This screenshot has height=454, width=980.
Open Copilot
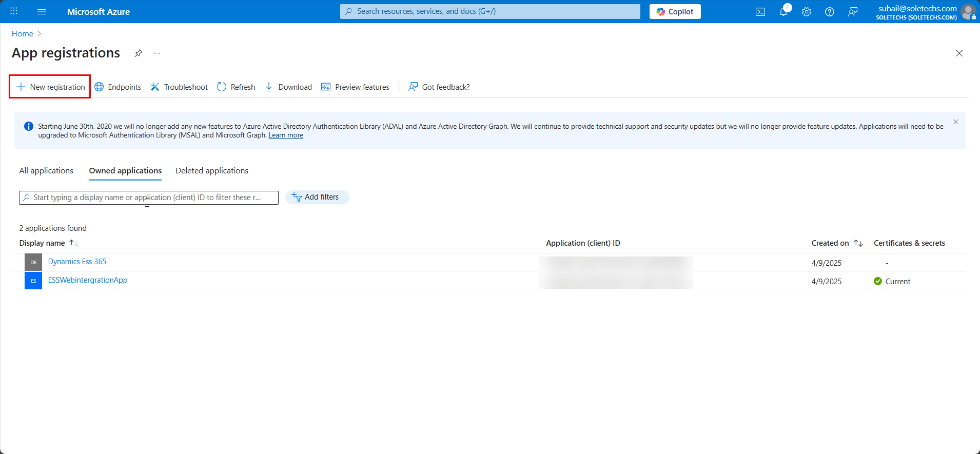tap(675, 12)
